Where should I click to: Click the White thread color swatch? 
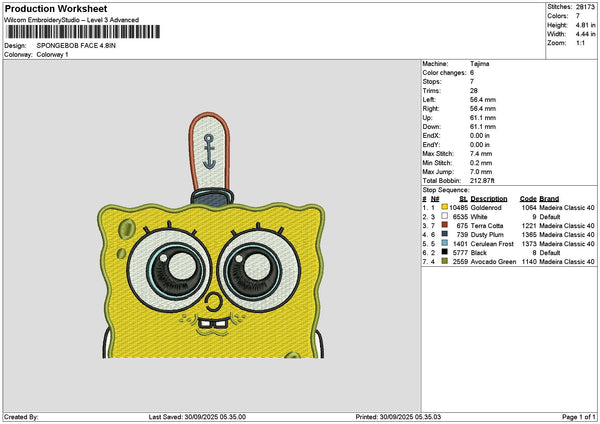click(444, 217)
